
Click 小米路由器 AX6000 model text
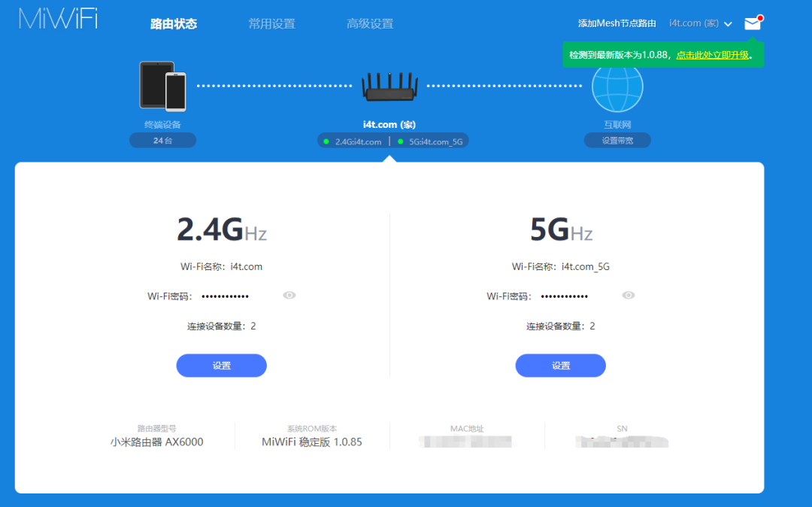click(156, 442)
